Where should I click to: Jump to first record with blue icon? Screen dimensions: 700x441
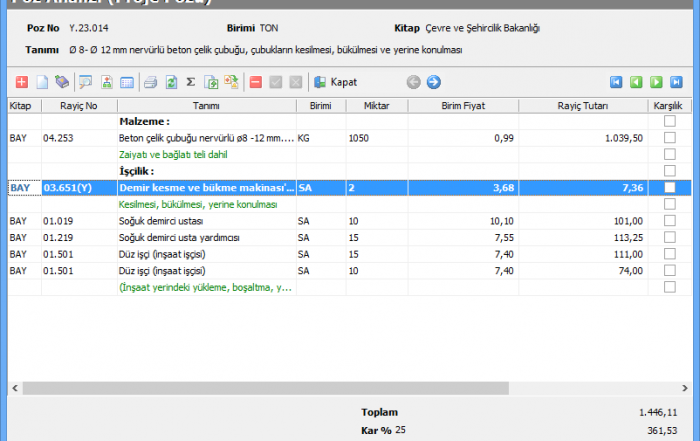[x=617, y=82]
